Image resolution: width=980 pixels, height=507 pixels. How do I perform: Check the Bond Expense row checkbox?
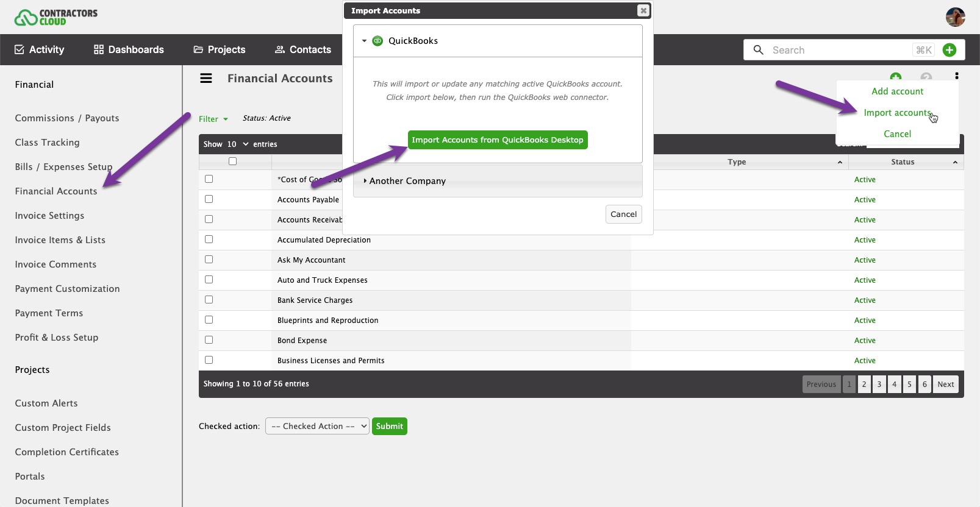pyautogui.click(x=209, y=339)
